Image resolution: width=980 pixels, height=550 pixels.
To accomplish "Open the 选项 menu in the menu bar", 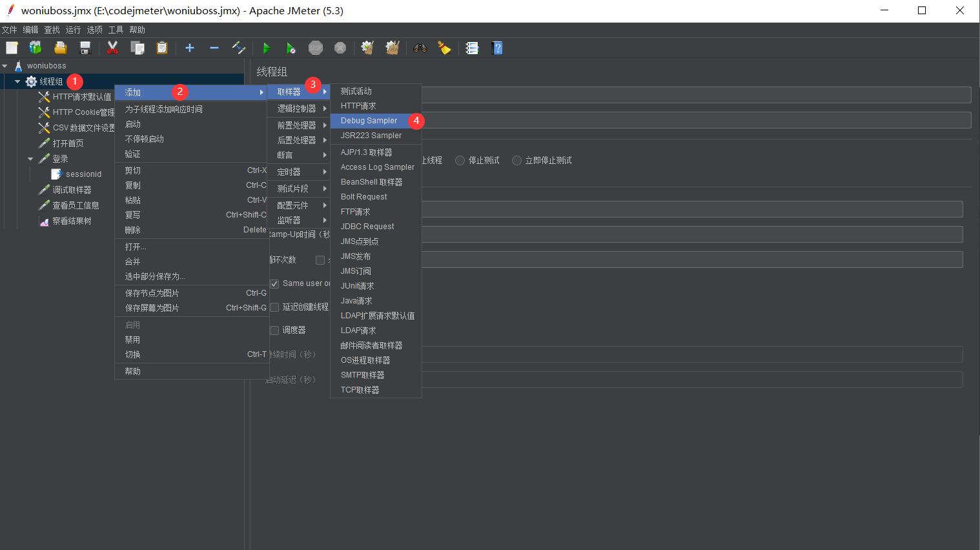I will coord(94,30).
